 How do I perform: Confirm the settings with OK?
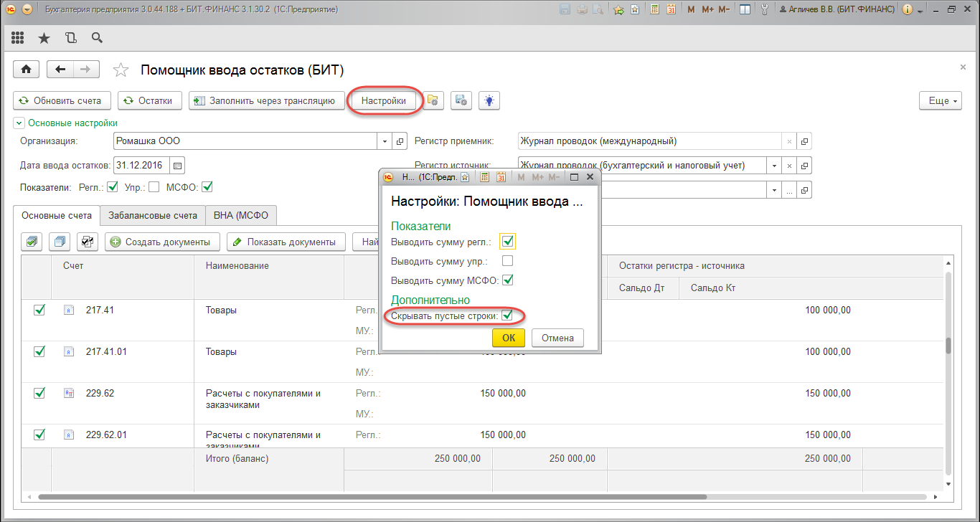509,338
